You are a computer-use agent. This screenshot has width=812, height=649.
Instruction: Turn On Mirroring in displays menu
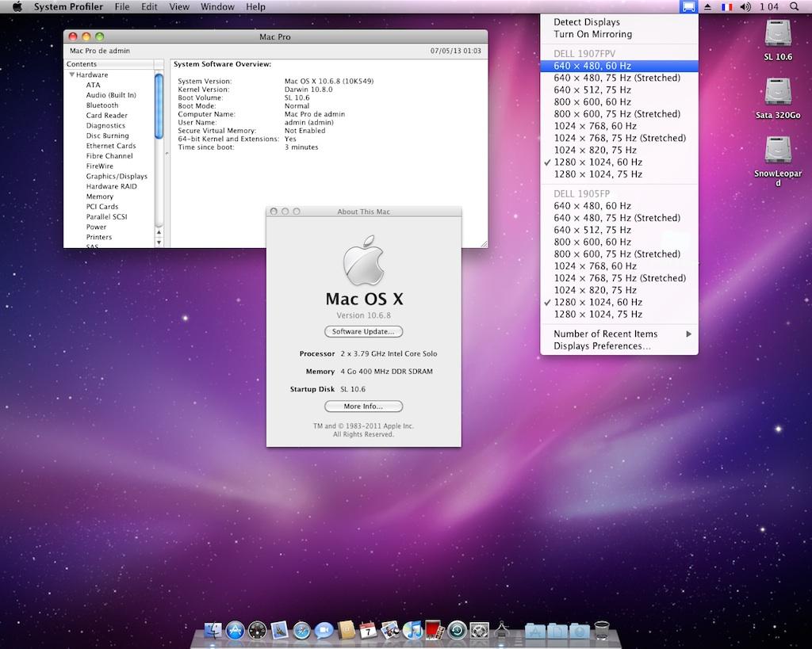(592, 34)
